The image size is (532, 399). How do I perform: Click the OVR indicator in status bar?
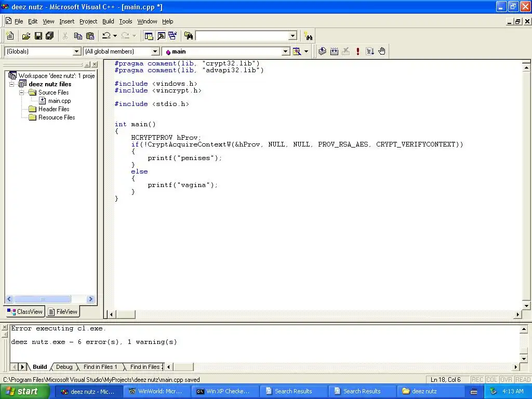point(506,380)
